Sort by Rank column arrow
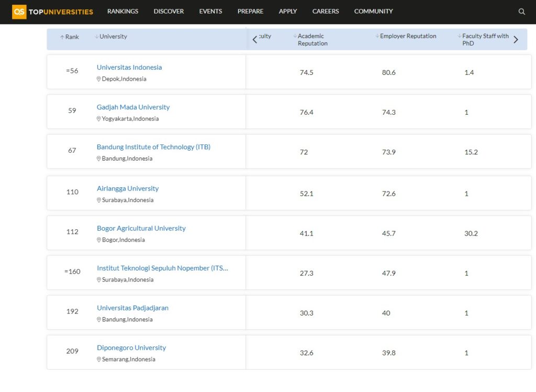This screenshot has width=536, height=392. coord(69,37)
